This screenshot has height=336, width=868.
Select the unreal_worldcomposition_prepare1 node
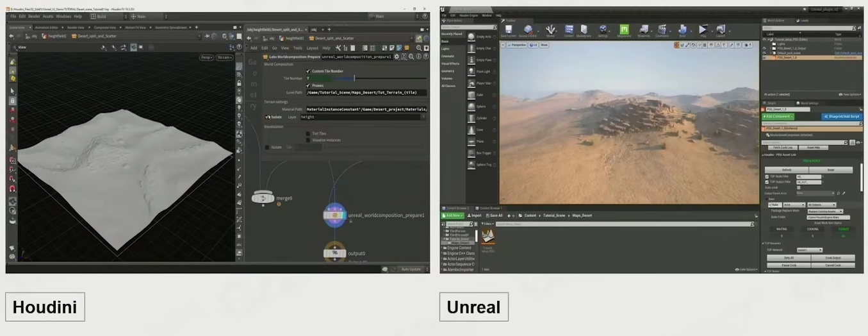[x=335, y=215]
